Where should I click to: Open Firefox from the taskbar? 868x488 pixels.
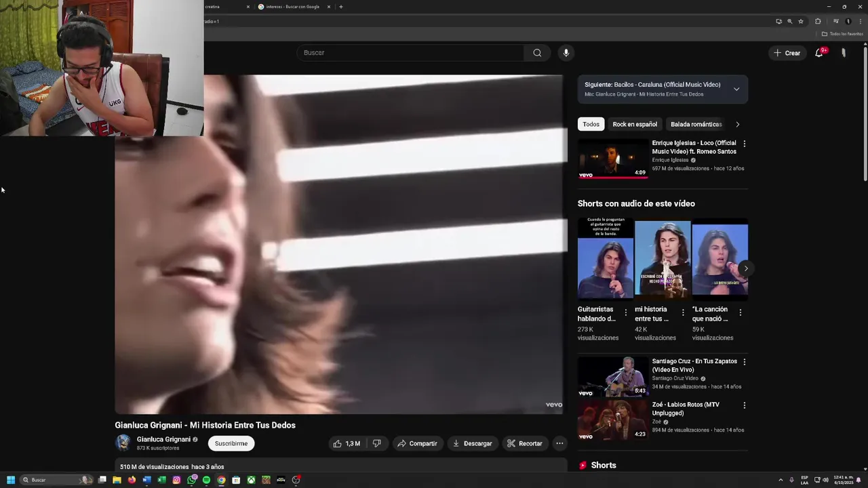[132, 480]
